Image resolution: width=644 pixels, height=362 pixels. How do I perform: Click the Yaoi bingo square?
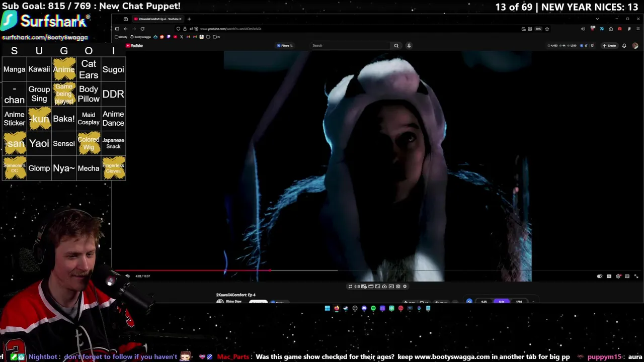coord(39,143)
